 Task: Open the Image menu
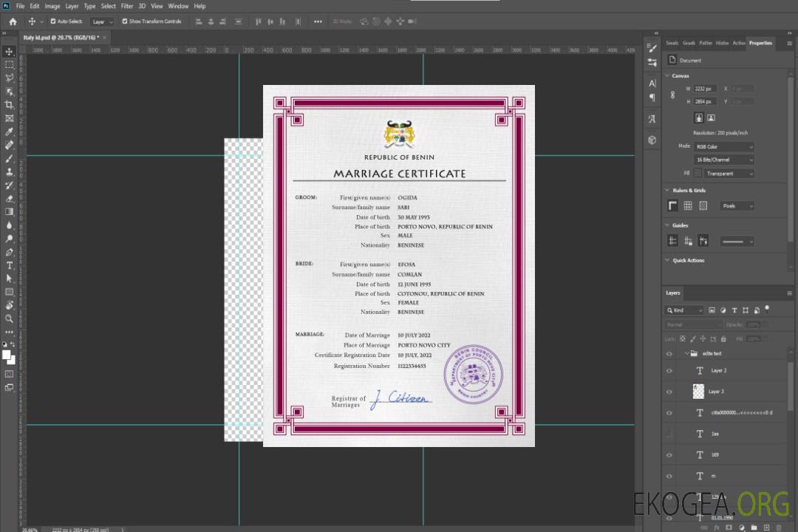pos(52,6)
